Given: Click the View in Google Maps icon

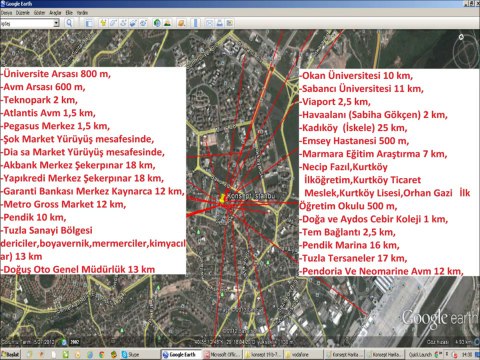Looking at the screenshot, I should [x=229, y=23].
